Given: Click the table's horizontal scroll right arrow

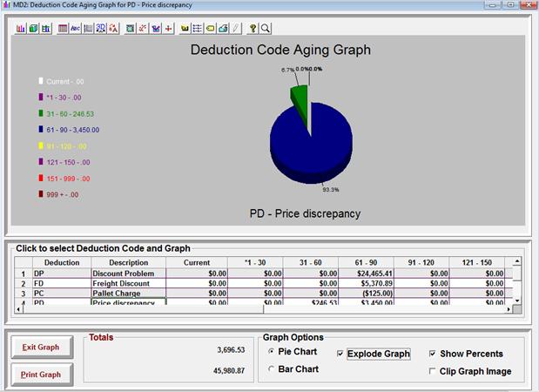Looking at the screenshot, I should pos(509,309).
